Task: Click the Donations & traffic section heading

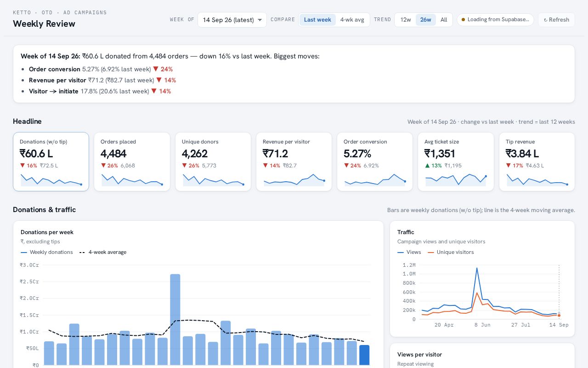Action: [44, 210]
